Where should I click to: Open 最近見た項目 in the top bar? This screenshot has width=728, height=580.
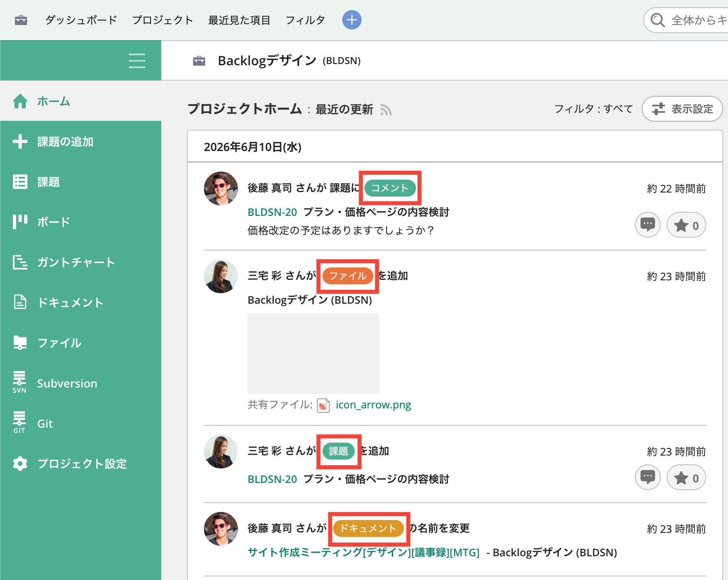(239, 20)
